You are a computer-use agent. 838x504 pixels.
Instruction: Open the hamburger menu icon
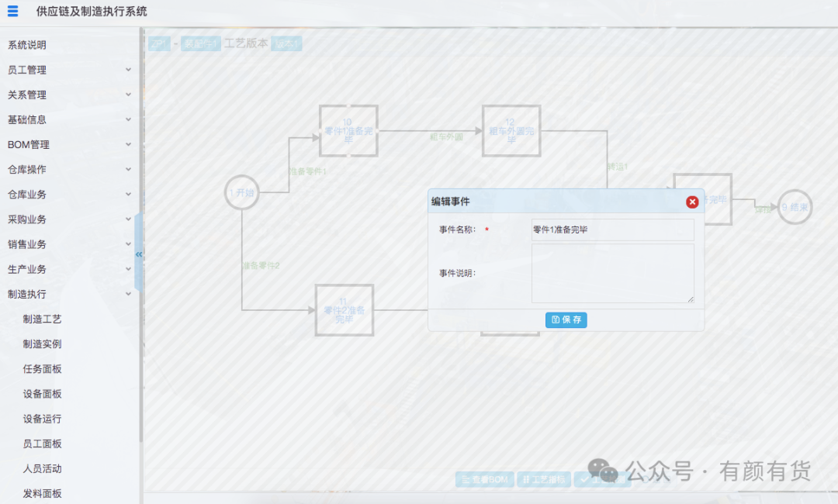[x=13, y=11]
